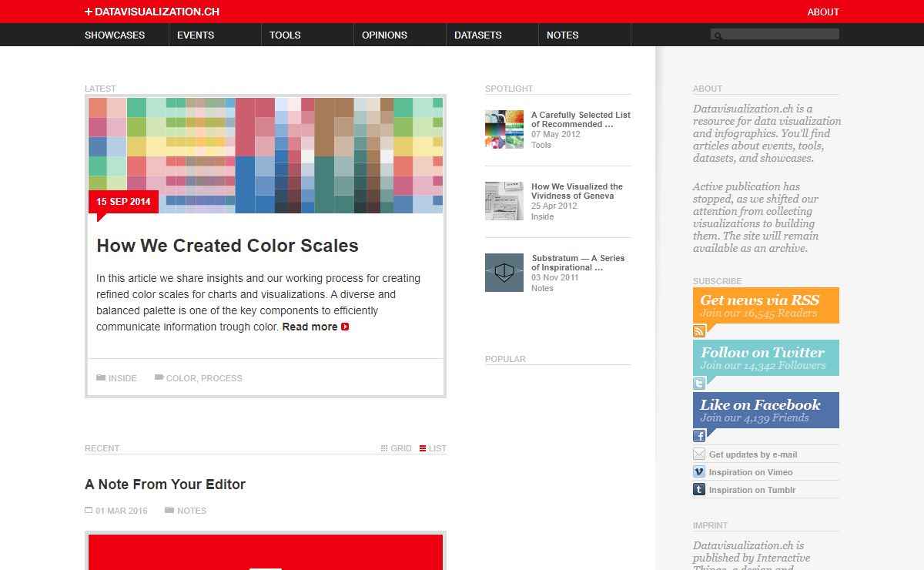
Task: Click the red image below editor note
Action: 266,552
